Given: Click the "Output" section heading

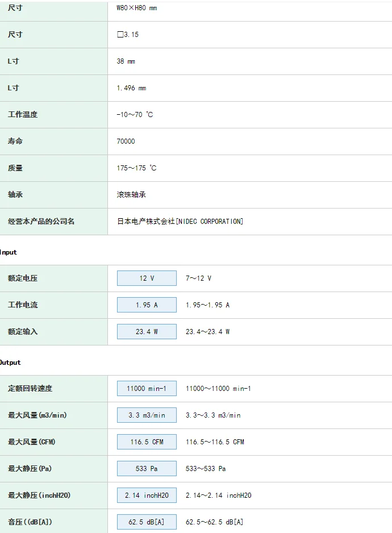Looking at the screenshot, I should (10, 363).
